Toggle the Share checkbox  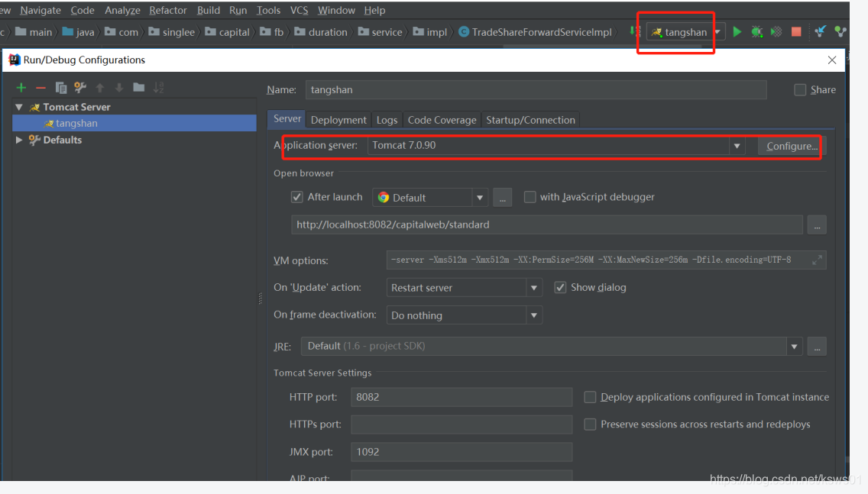pyautogui.click(x=800, y=89)
